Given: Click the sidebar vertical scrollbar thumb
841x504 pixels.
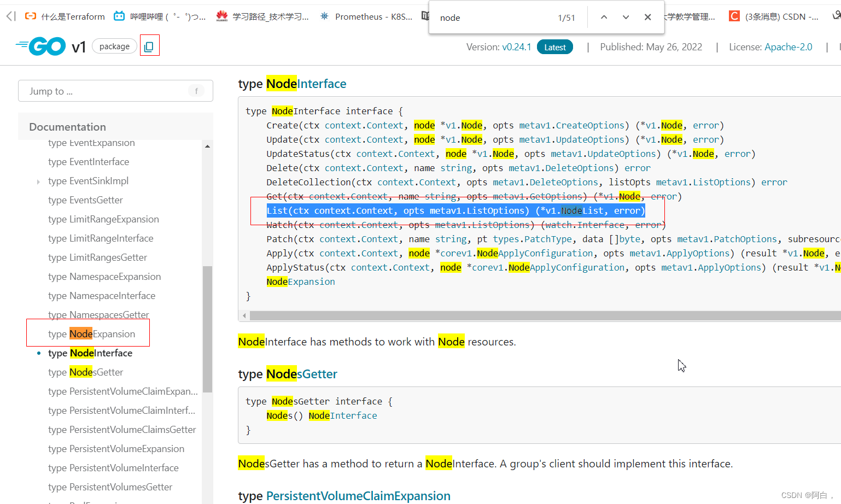Looking at the screenshot, I should click(x=207, y=329).
